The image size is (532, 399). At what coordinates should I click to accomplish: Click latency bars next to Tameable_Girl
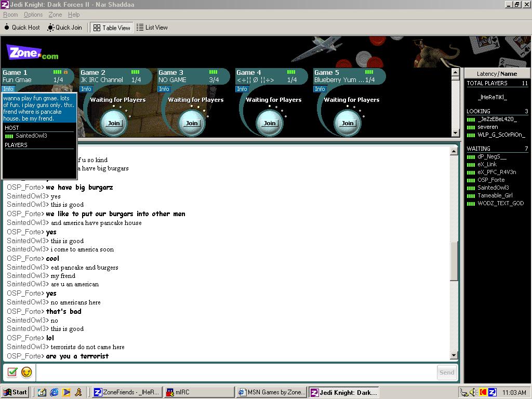coord(471,196)
